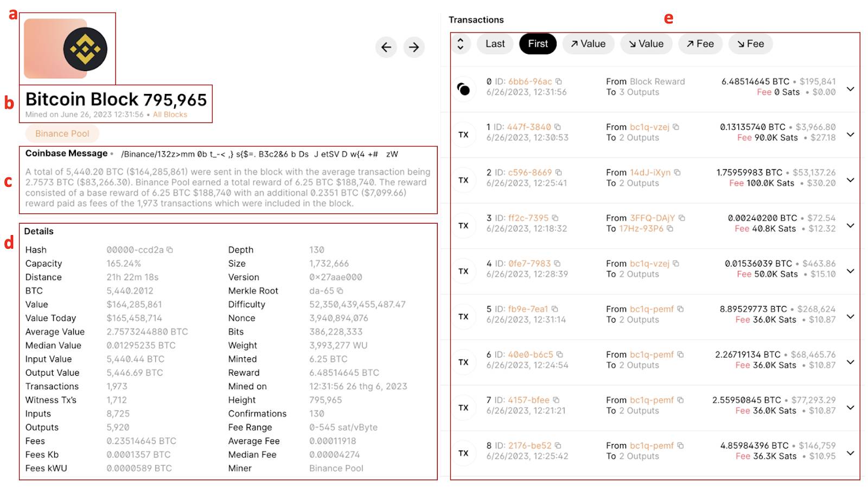Select the Miner value Binance Pool
This screenshot has width=868, height=487.
pyautogui.click(x=336, y=468)
